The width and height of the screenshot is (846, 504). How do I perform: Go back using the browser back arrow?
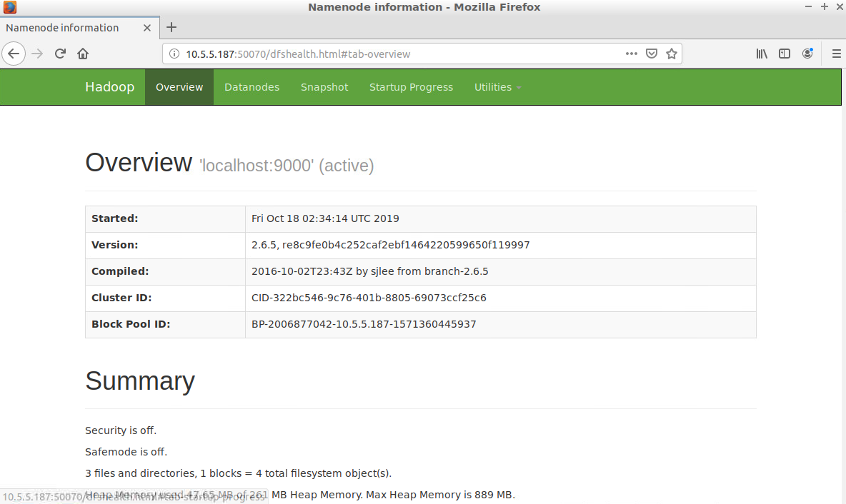click(x=14, y=54)
